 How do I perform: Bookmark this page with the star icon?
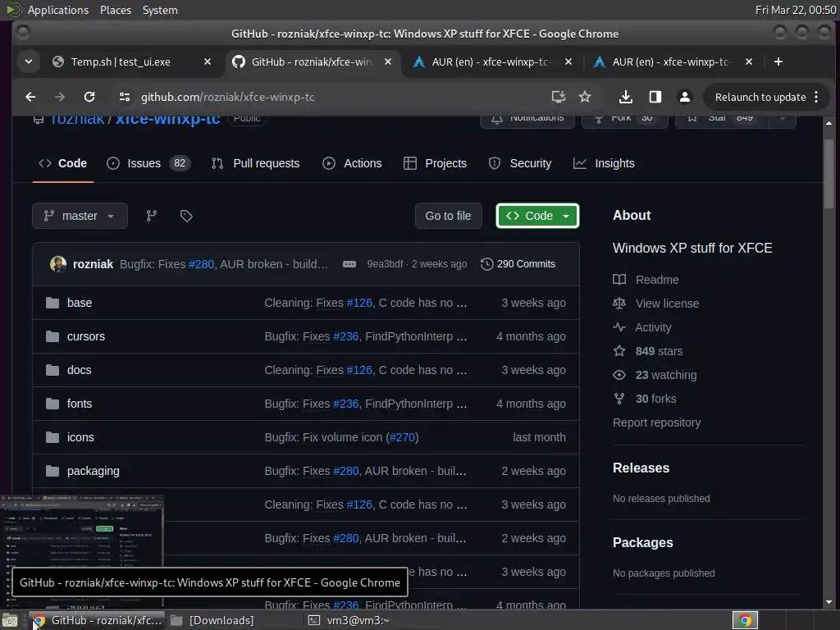pyautogui.click(x=585, y=97)
